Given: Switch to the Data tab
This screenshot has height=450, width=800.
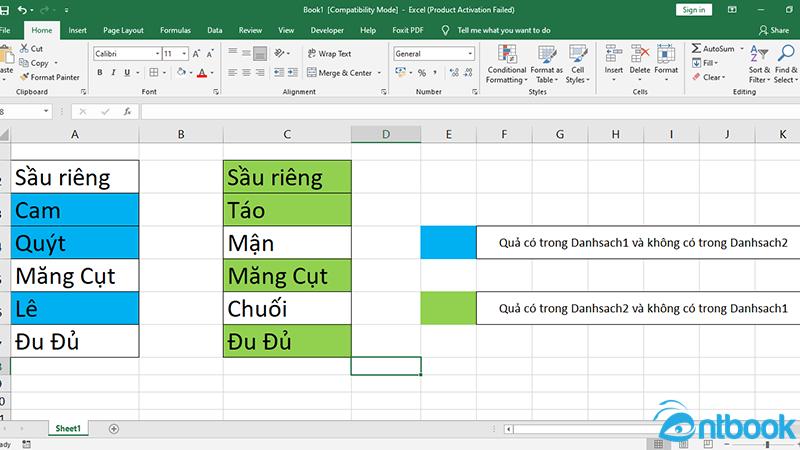Looking at the screenshot, I should [214, 30].
